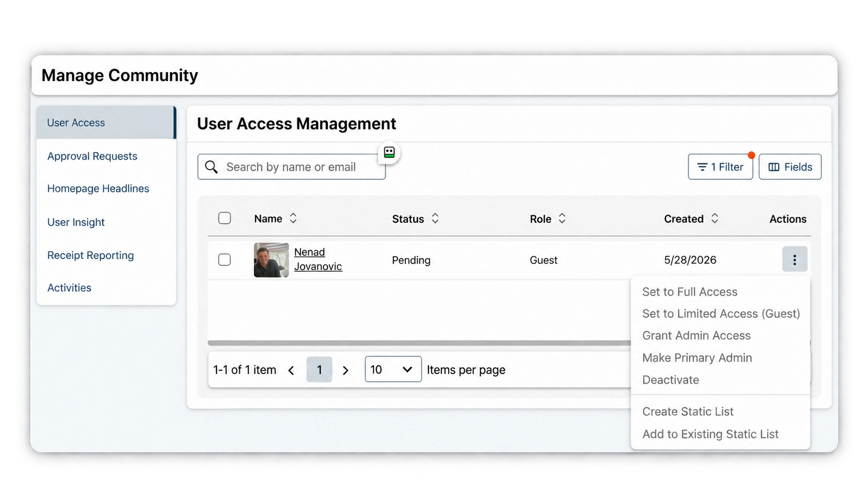Open the three-dot actions menu for Nenad Jovanovic
Image resolution: width=868 pixels, height=489 pixels.
point(794,259)
